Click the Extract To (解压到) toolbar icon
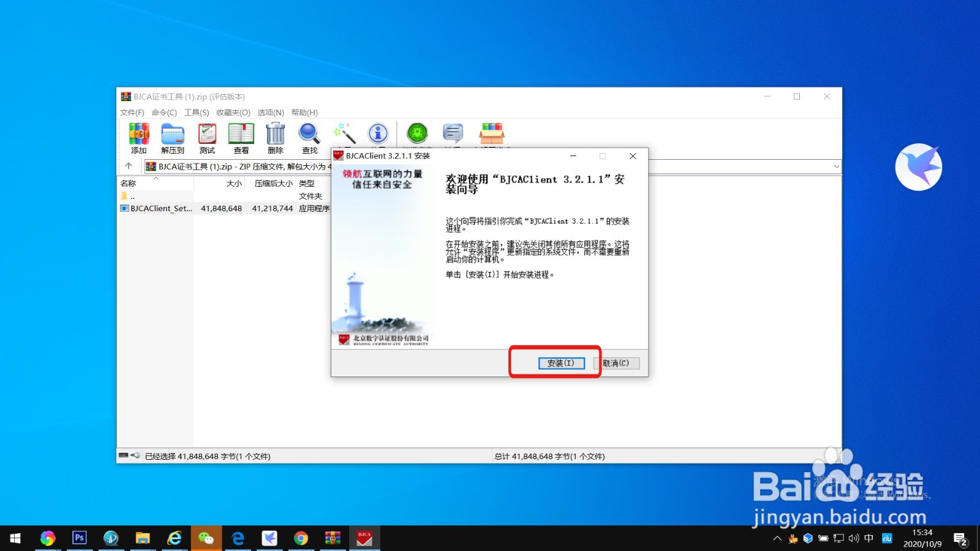980x551 pixels. (173, 138)
